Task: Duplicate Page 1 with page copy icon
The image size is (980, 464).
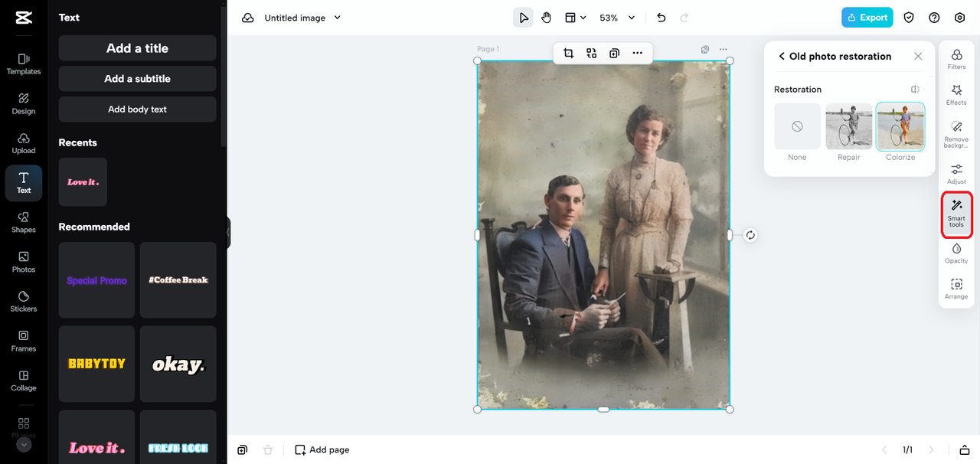Action: coord(705,50)
